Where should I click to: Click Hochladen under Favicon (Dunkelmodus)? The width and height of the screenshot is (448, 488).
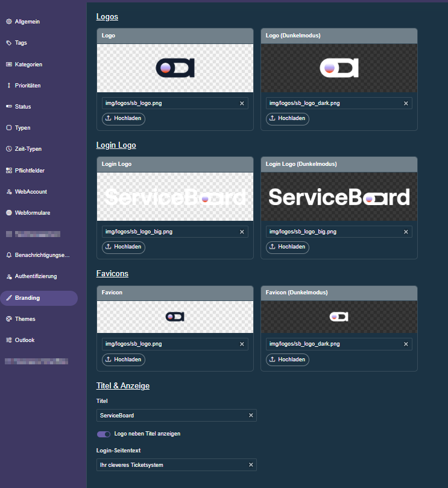pyautogui.click(x=288, y=360)
